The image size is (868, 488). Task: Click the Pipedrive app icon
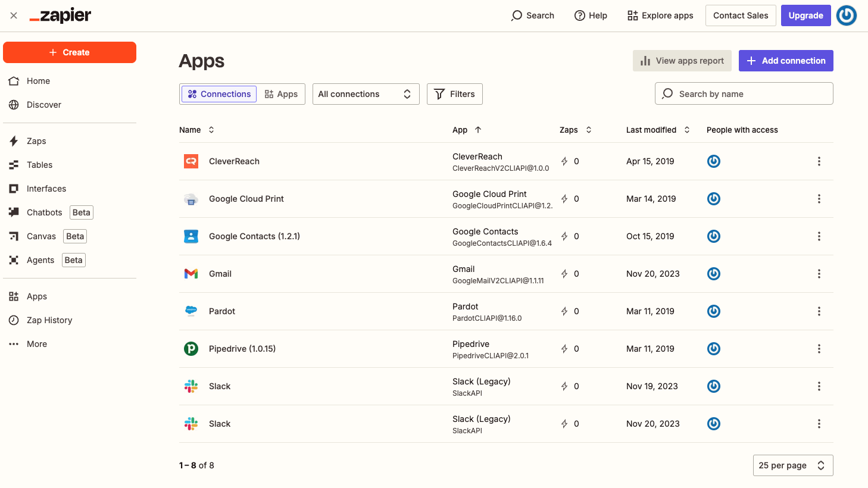pyautogui.click(x=191, y=349)
